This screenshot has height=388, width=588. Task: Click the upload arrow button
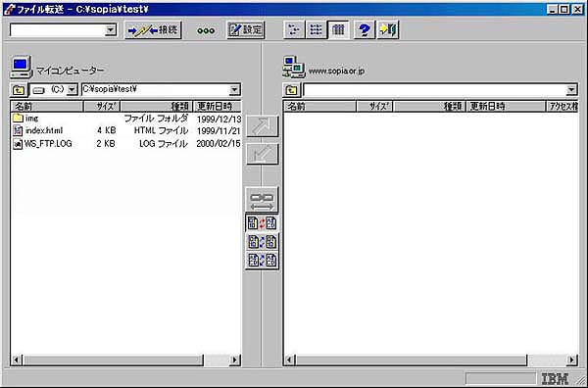pyautogui.click(x=262, y=126)
